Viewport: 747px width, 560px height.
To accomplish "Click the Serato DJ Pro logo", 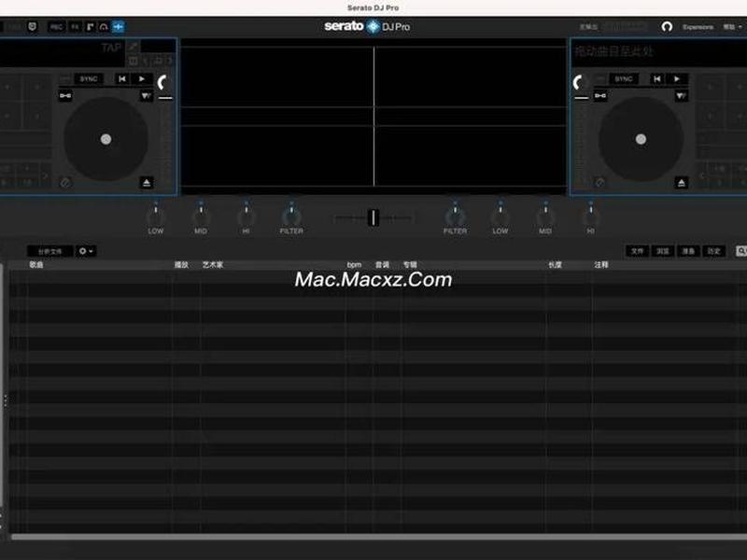I will coord(367,26).
